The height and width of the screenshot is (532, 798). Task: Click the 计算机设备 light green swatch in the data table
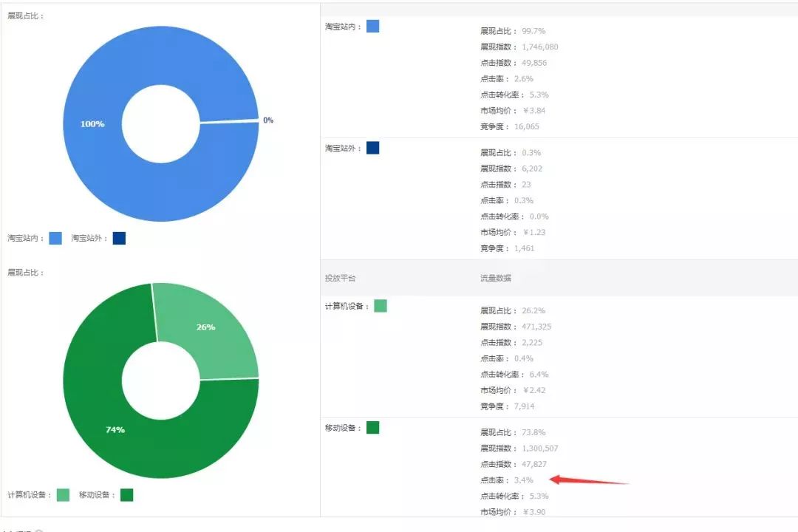[381, 305]
